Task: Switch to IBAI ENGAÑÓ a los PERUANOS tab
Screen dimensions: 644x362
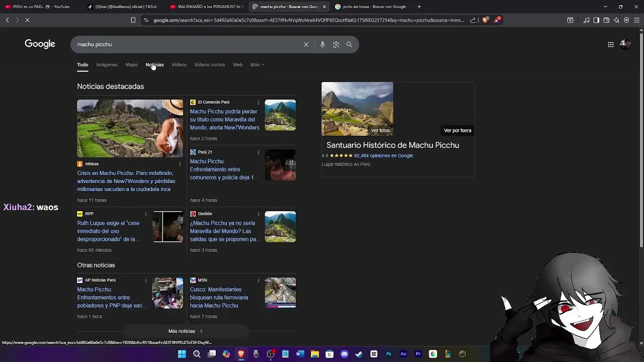Action: click(x=206, y=7)
